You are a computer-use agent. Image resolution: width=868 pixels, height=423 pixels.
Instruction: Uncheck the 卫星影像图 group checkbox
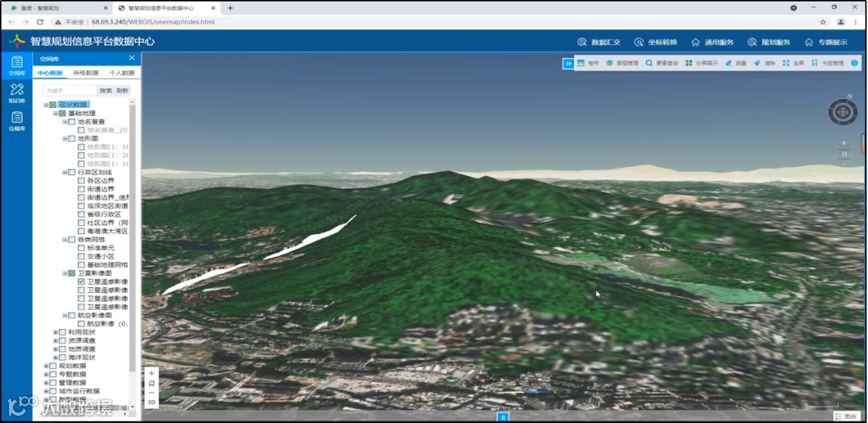pyautogui.click(x=72, y=273)
